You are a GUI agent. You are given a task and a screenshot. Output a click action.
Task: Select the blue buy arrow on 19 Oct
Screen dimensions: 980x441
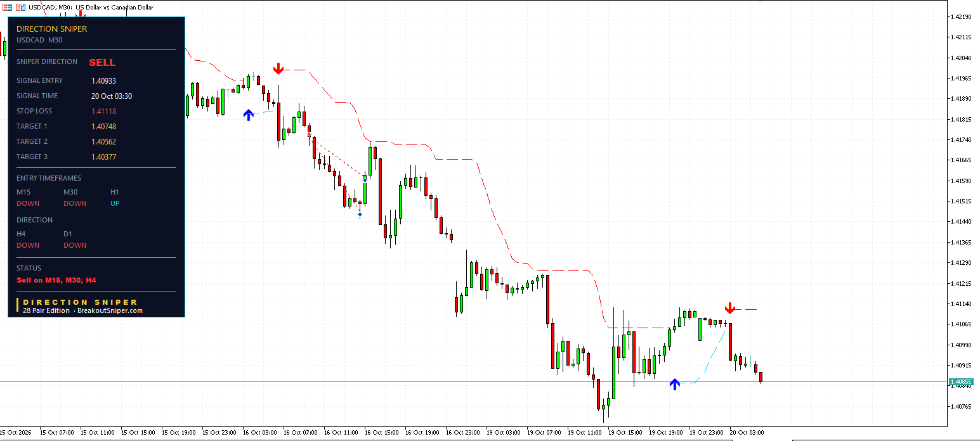click(675, 383)
